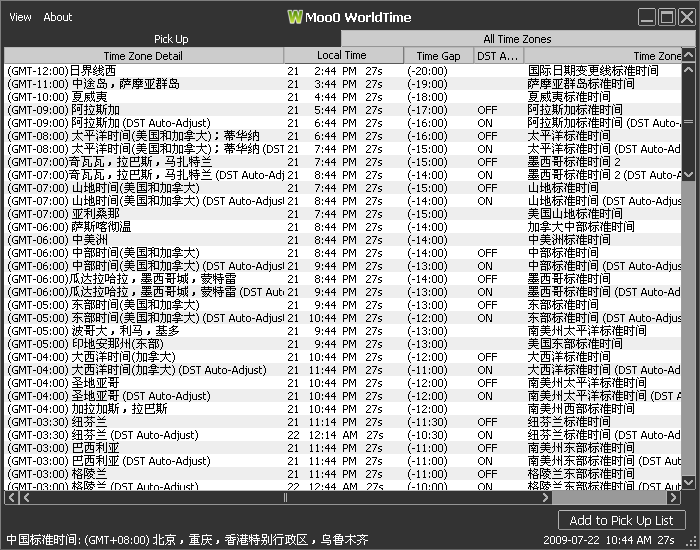Image resolution: width=700 pixels, height=550 pixels.
Task: Open the About menu
Action: [58, 17]
